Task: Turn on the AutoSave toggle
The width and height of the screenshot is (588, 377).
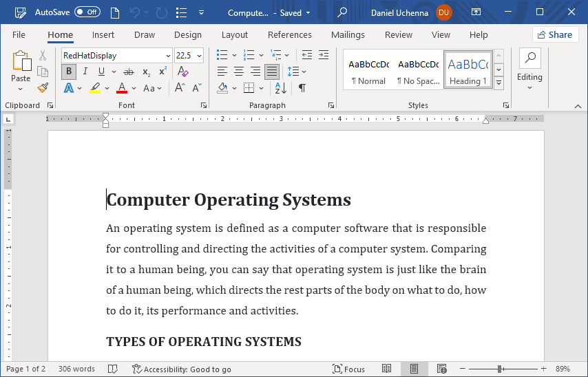Action: (87, 12)
